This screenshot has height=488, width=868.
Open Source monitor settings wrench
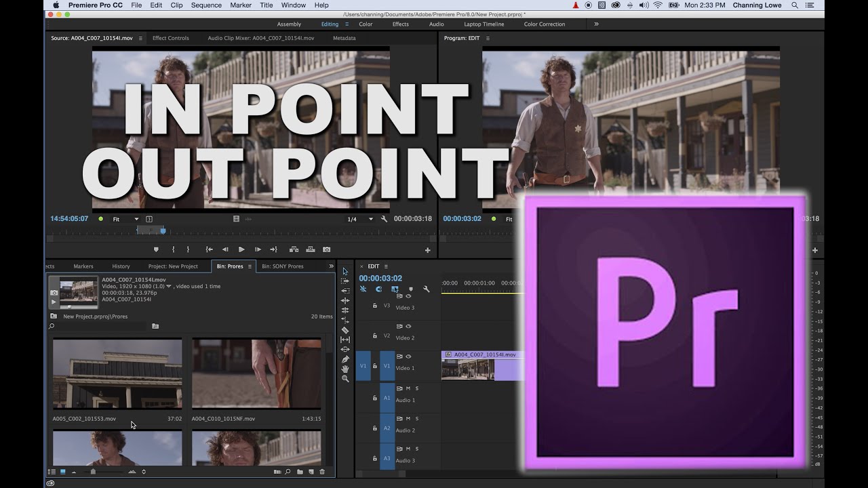[384, 219]
